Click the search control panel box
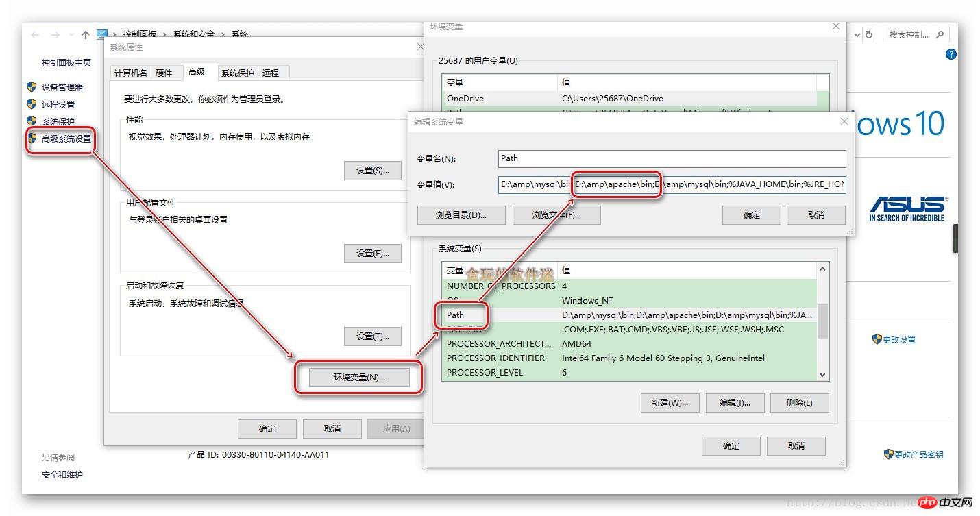 click(x=915, y=34)
